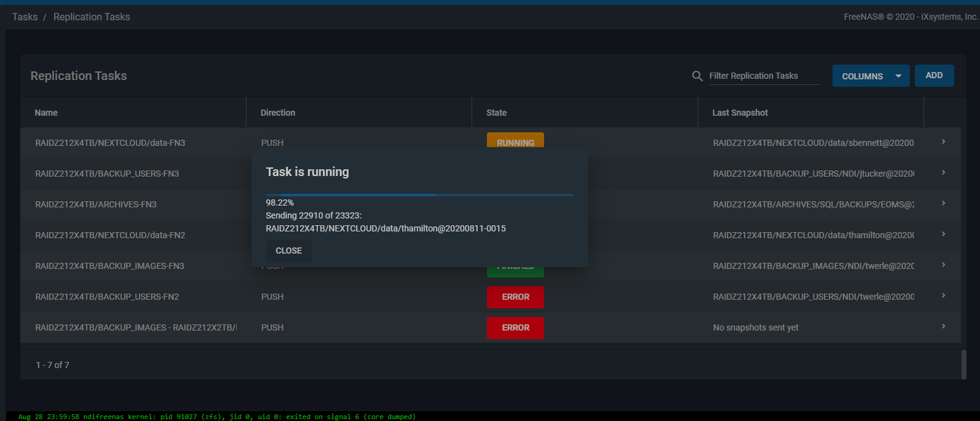Select RAIDZ212X4TB/BACKUP_USERS-FN3 task name
The image size is (980, 421).
[x=107, y=174]
